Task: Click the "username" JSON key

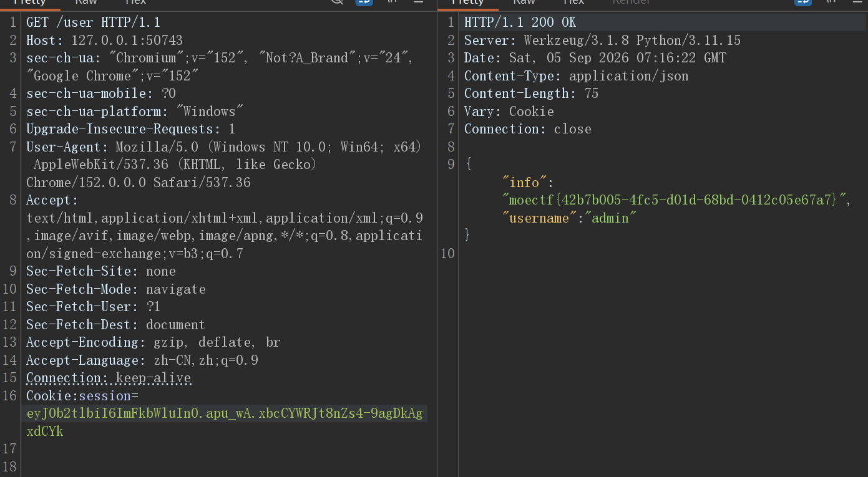Action: 539,218
